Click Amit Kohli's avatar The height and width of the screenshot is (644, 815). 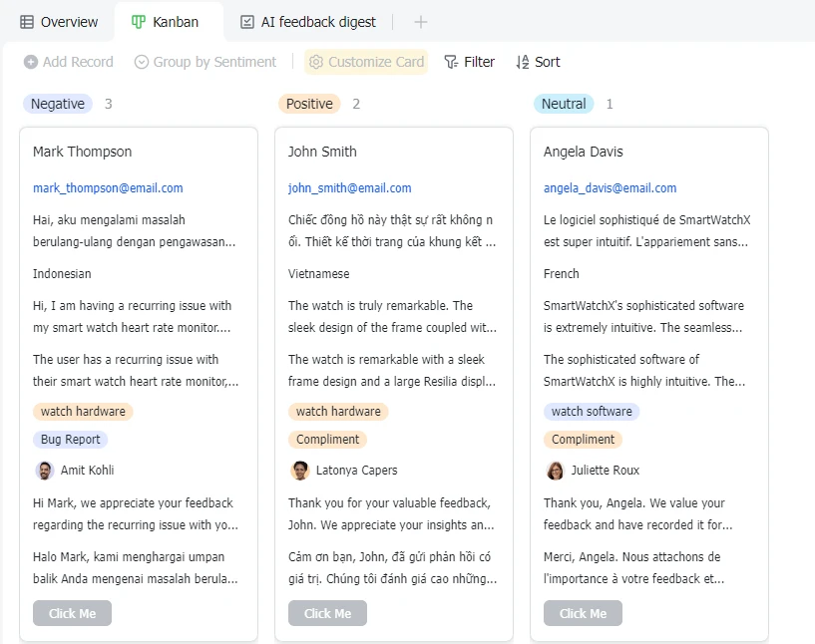(x=45, y=471)
